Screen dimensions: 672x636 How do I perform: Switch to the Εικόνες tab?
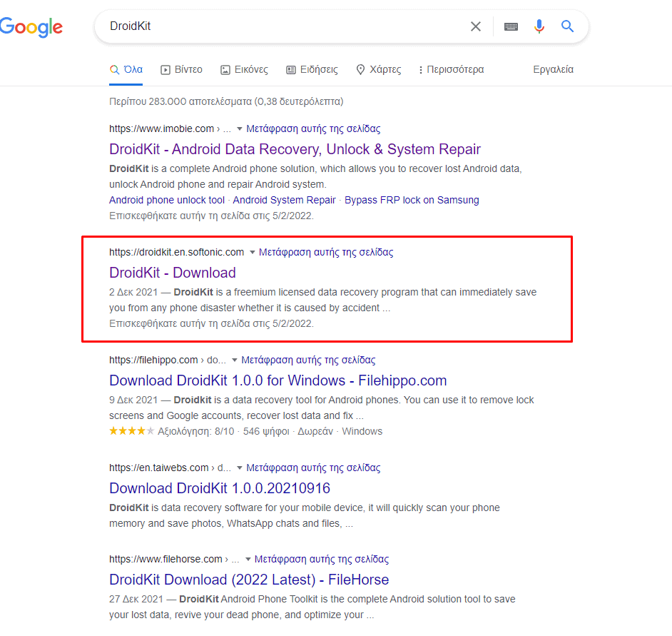pyautogui.click(x=244, y=70)
